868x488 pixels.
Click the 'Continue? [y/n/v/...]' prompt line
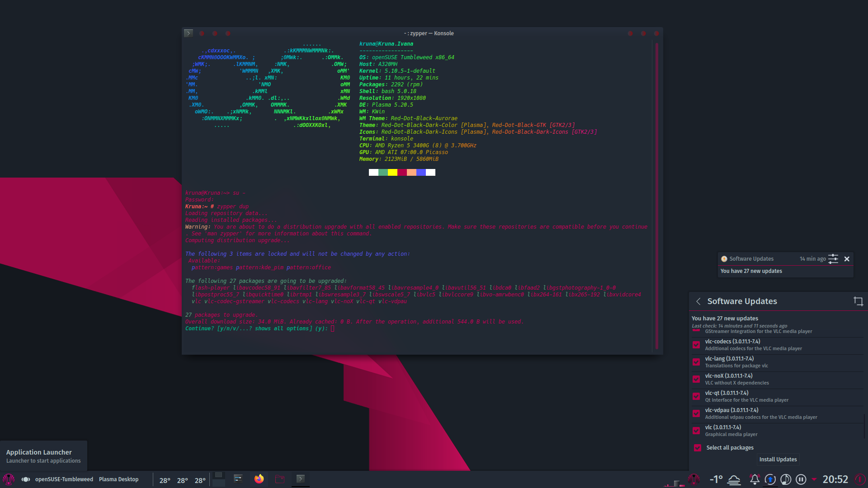(259, 328)
